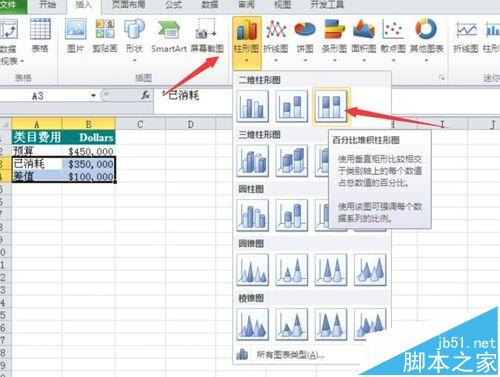Screen dimensions: 500x377
Task: Insert a sparkline 折线图
Action: pos(466,37)
